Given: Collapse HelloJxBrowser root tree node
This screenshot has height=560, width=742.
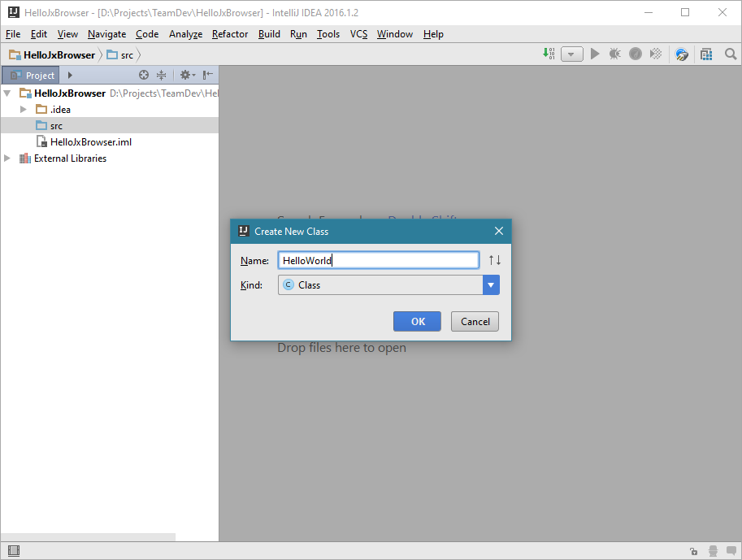Looking at the screenshot, I should point(7,93).
